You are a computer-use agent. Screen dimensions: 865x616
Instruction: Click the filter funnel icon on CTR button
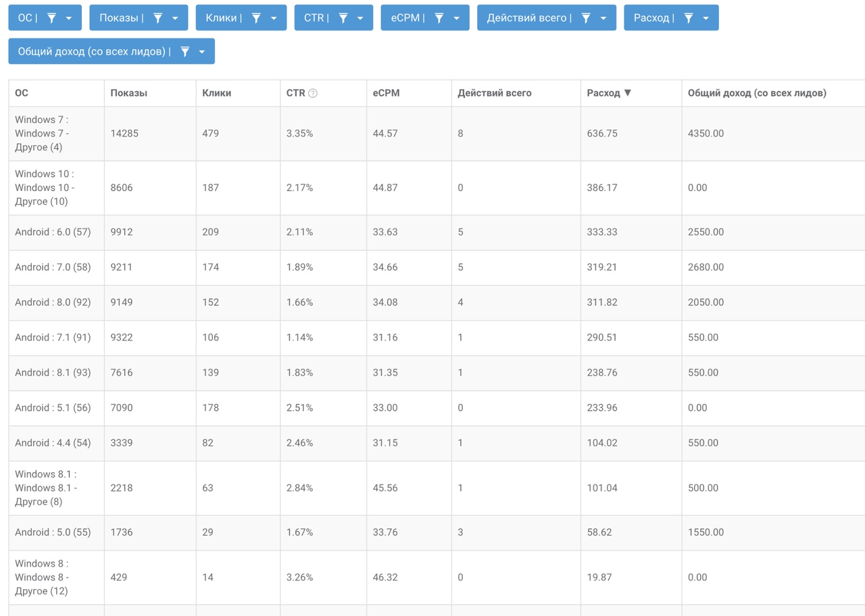[x=343, y=18]
